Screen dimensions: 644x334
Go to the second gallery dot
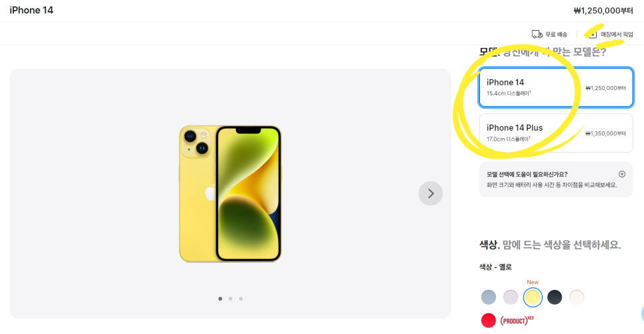coord(231,299)
